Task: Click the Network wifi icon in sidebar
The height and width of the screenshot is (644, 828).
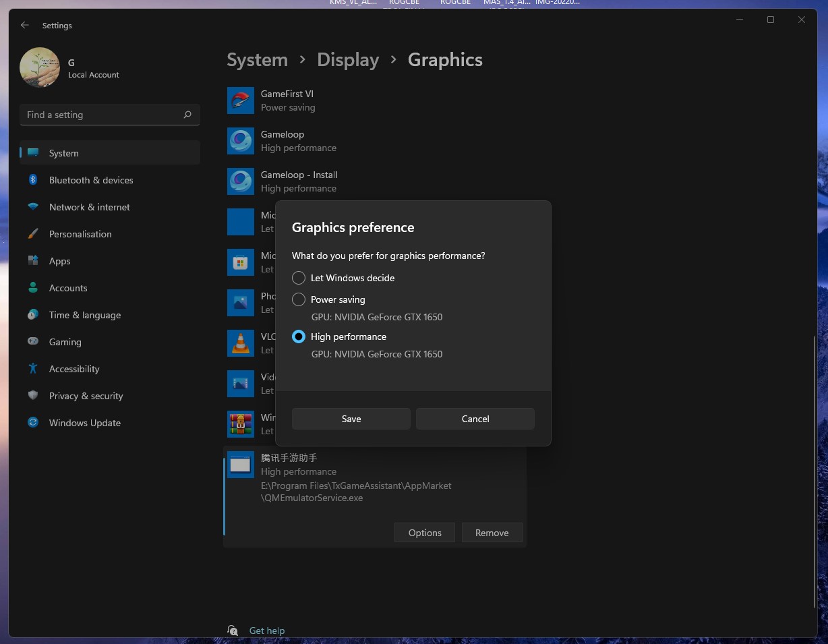Action: pos(33,206)
